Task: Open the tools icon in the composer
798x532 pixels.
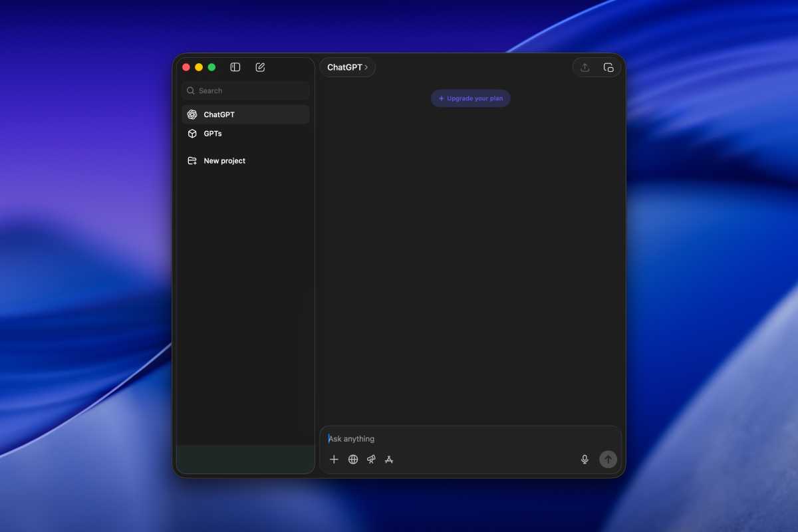Action: [388, 459]
